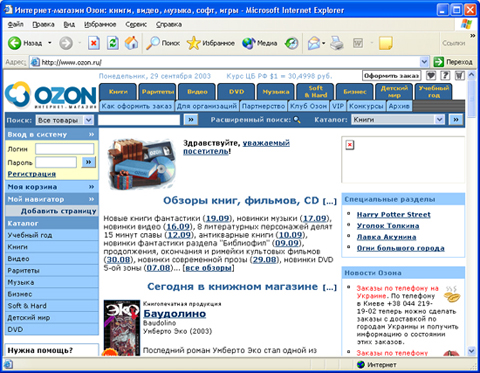The width and height of the screenshot is (480, 373).
Task: Click the Forward arrow icon
Action: (66, 43)
